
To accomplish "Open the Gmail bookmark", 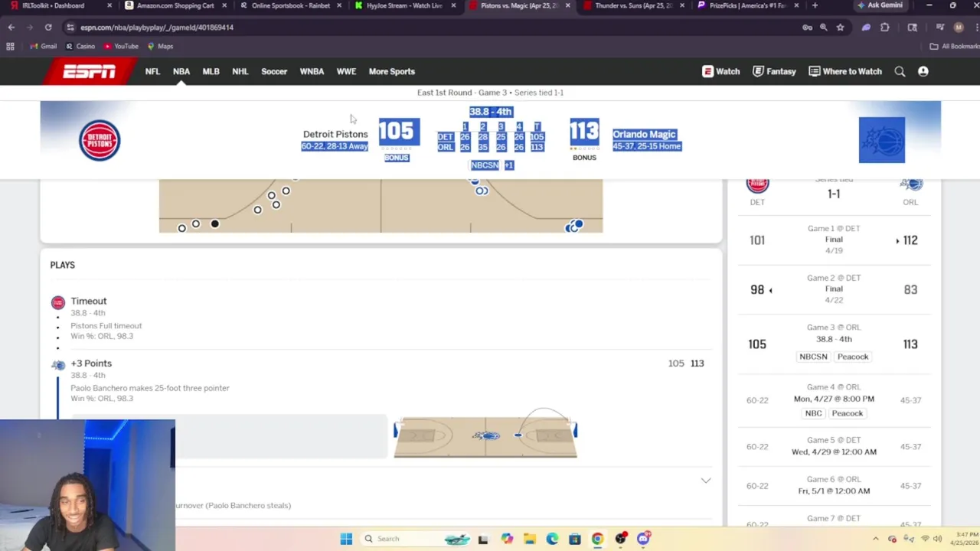I will [43, 46].
